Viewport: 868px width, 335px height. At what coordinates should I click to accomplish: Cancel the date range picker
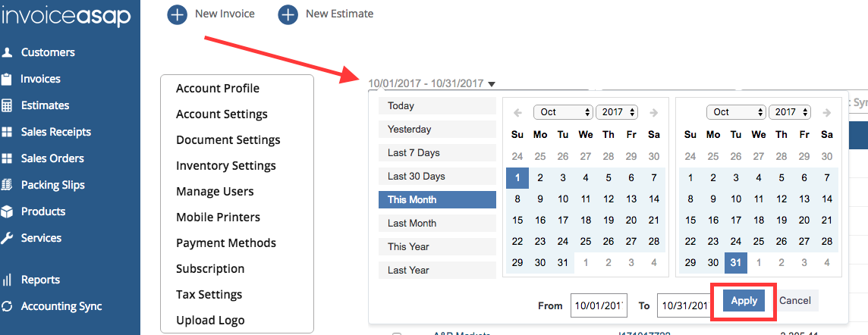(795, 301)
